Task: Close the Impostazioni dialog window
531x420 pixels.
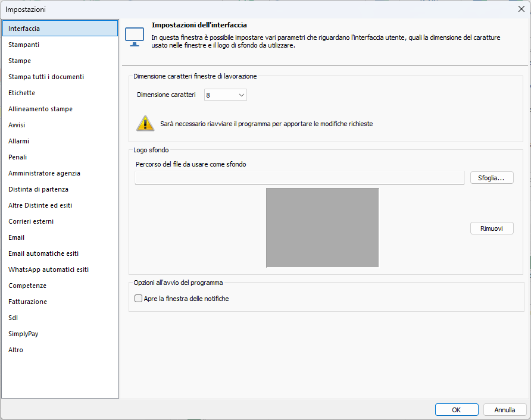Action: pyautogui.click(x=521, y=9)
